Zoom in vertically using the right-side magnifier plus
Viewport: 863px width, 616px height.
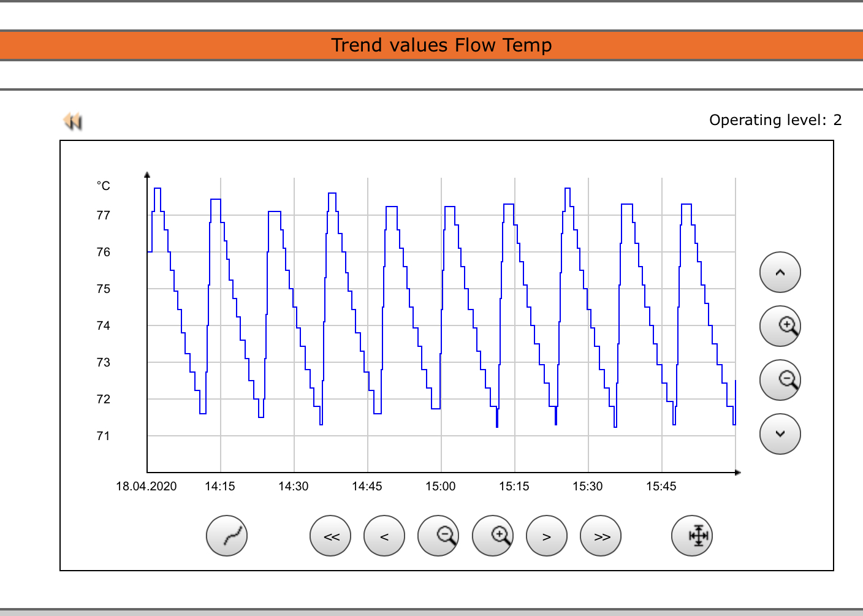(780, 326)
